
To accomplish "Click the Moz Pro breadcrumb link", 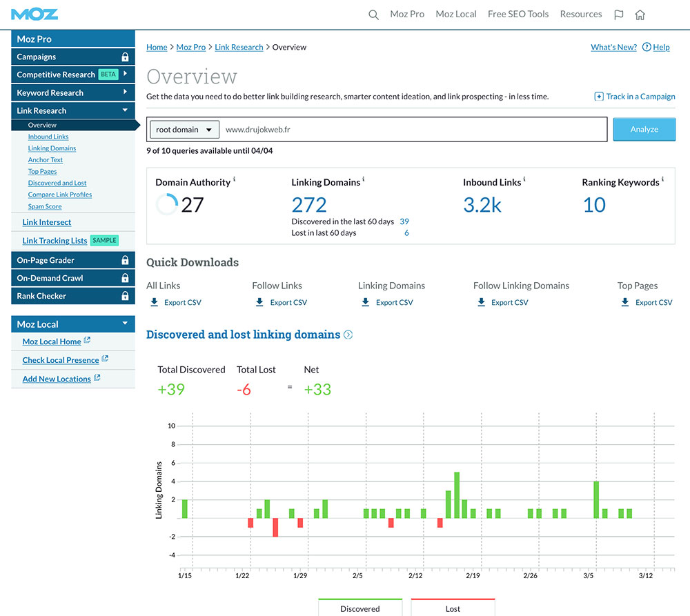I will (x=191, y=47).
